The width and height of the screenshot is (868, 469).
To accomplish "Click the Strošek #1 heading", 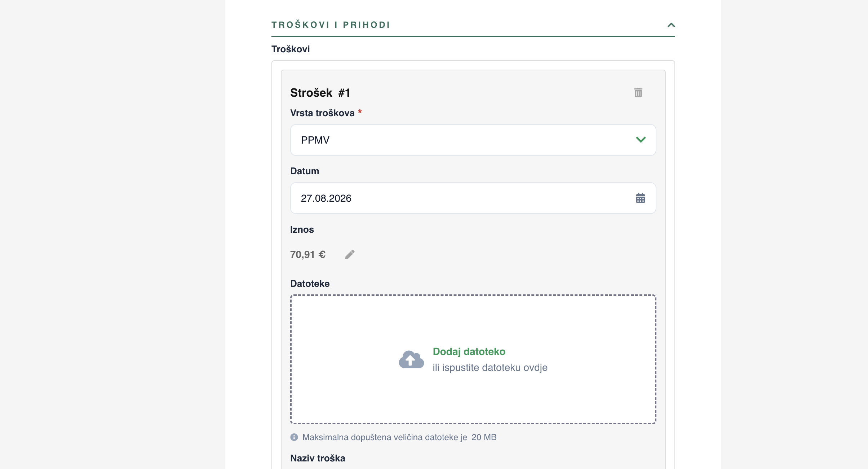I will [320, 93].
